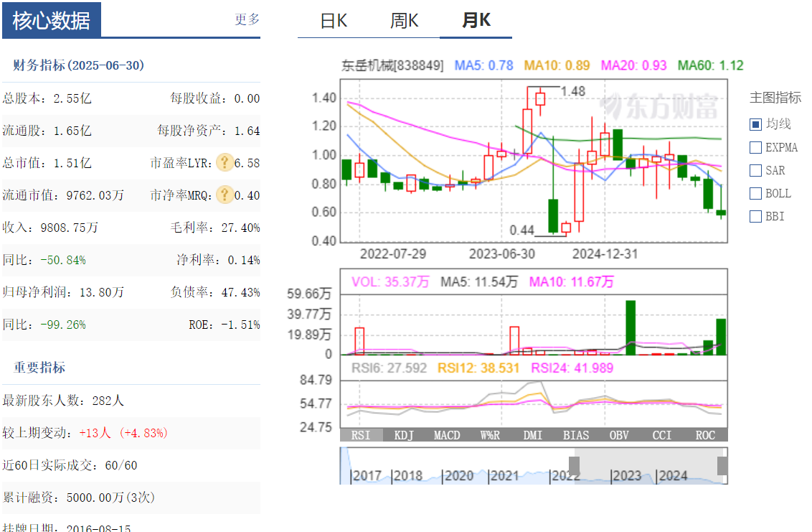Image resolution: width=812 pixels, height=532 pixels.
Task: Click the tallest green volume bar
Action: 631,327
